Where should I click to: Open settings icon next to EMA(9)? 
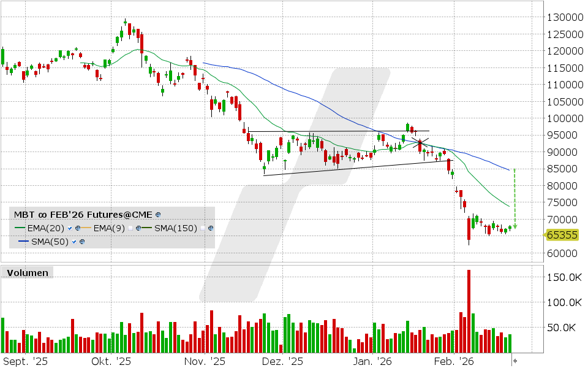(x=139, y=228)
